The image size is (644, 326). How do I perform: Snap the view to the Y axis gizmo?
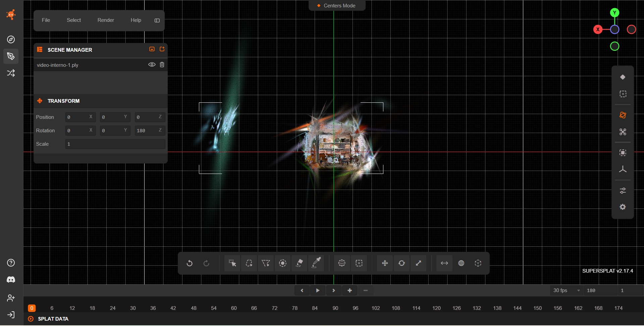tap(614, 13)
